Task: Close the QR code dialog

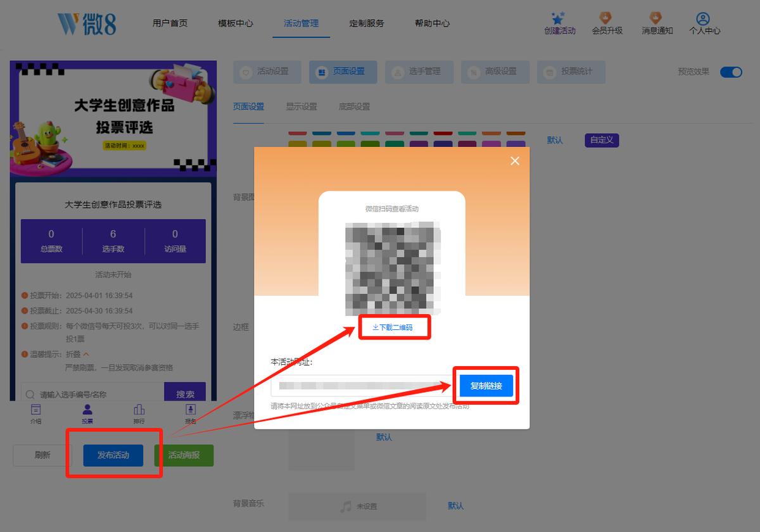Action: [515, 161]
